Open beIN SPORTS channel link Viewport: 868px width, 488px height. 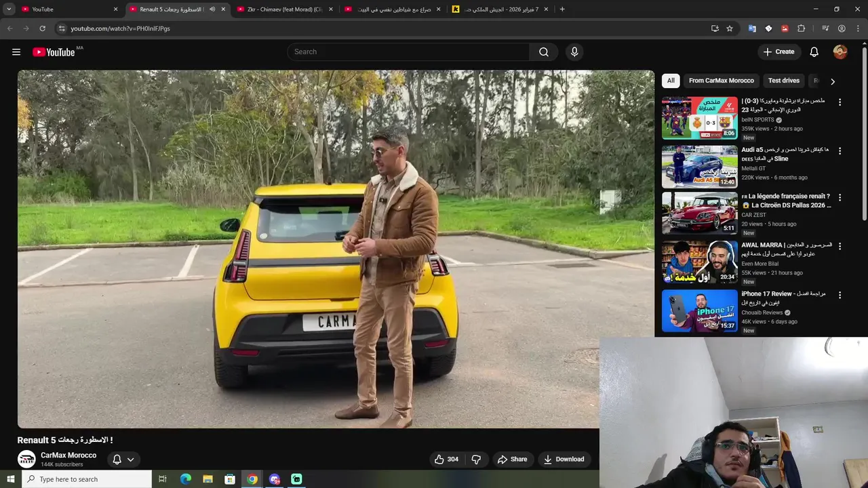(x=757, y=120)
